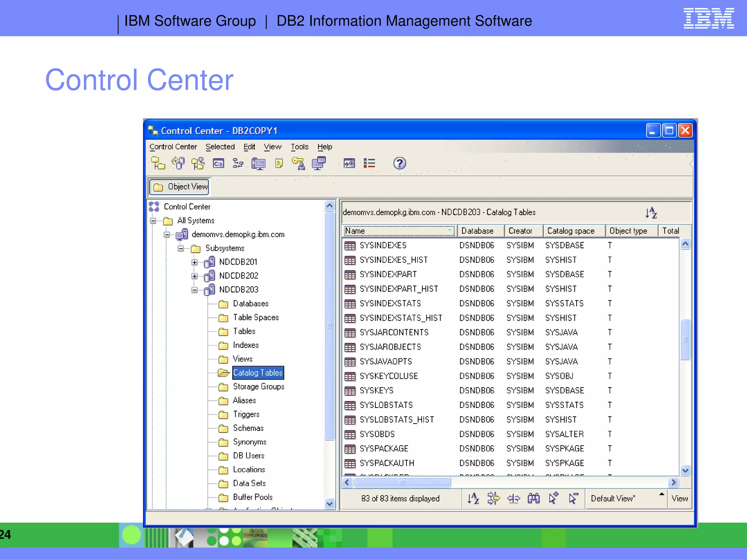
Task: Click the SYSPACKAGE table icon
Action: coord(350,449)
